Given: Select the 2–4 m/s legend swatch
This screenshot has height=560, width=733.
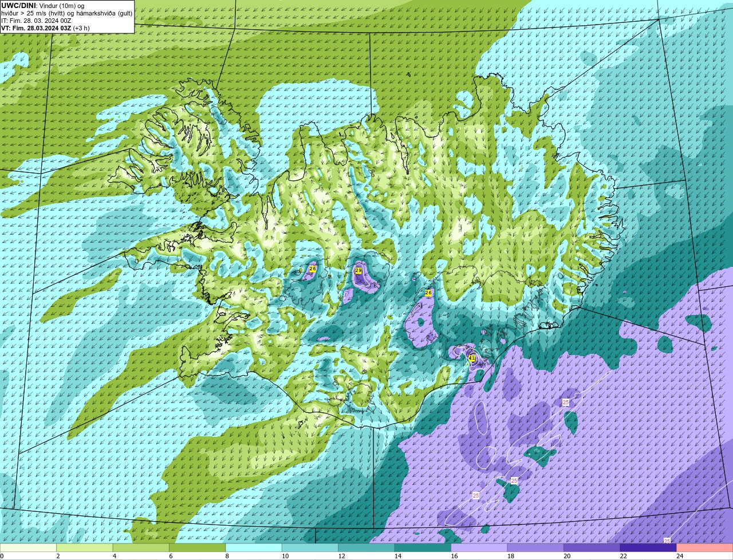Looking at the screenshot, I should pyautogui.click(x=84, y=548).
